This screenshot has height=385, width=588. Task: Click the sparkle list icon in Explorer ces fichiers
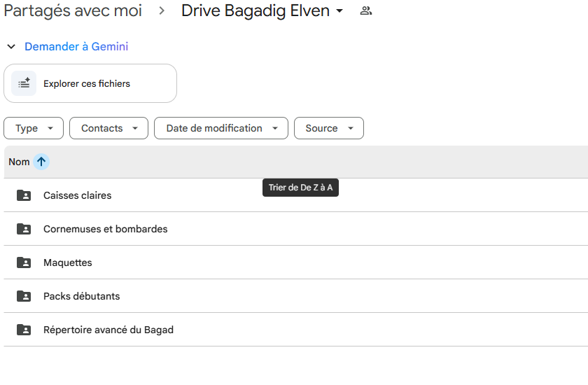click(x=24, y=83)
